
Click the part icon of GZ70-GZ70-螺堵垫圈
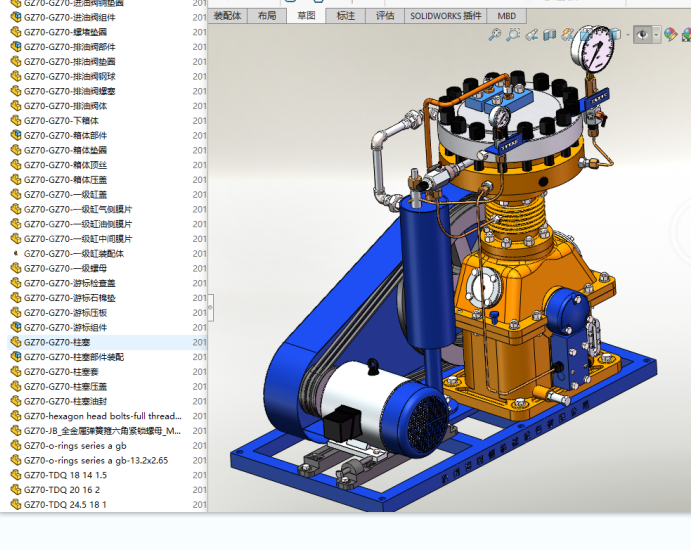[x=16, y=32]
